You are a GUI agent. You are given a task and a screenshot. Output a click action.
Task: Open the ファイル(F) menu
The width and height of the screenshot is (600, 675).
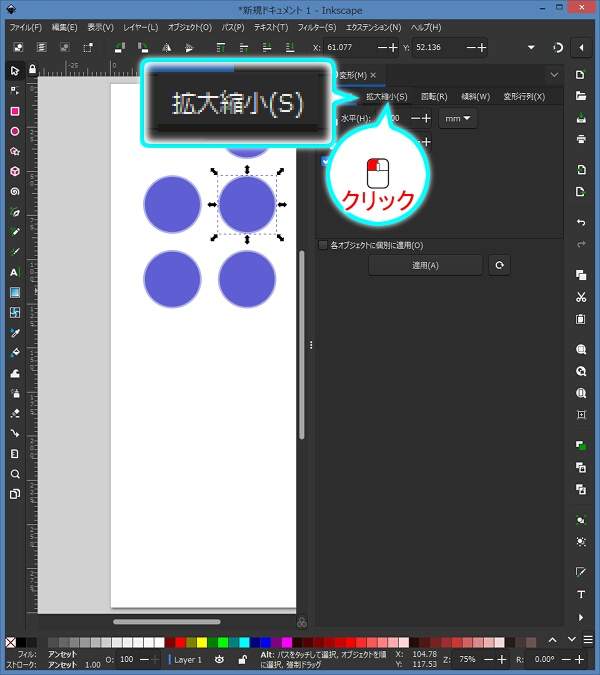[x=26, y=27]
